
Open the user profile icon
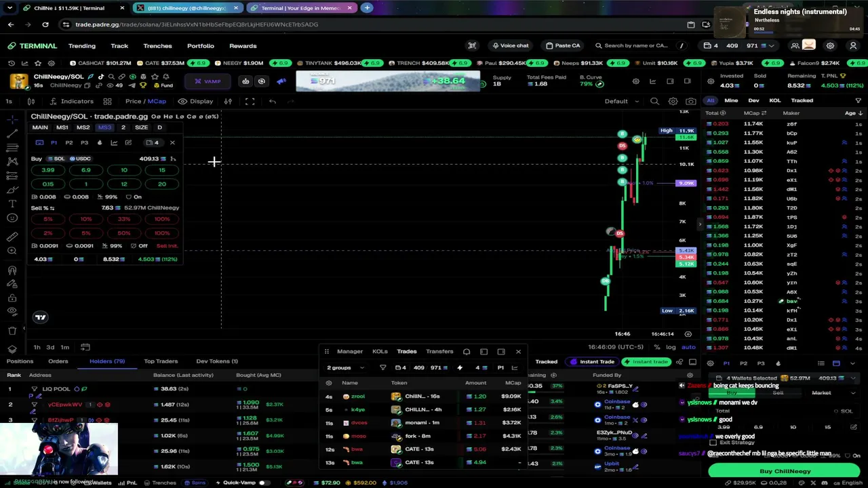(x=853, y=45)
